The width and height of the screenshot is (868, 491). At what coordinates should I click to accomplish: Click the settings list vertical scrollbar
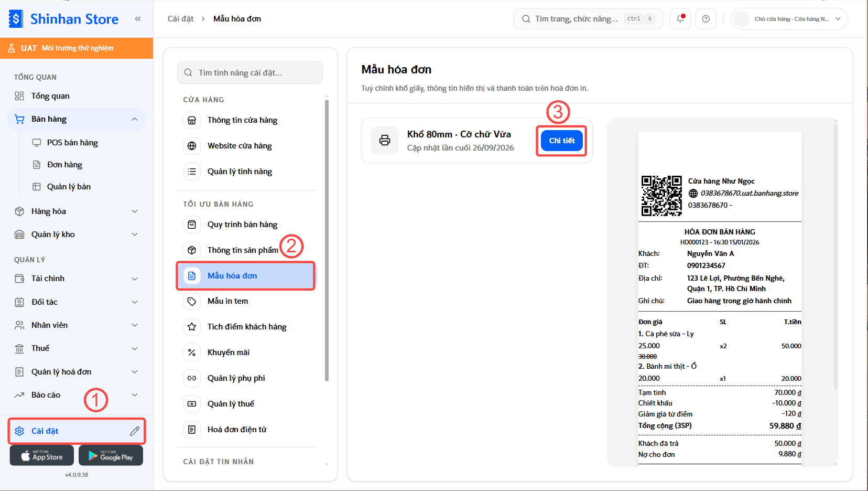[327, 240]
